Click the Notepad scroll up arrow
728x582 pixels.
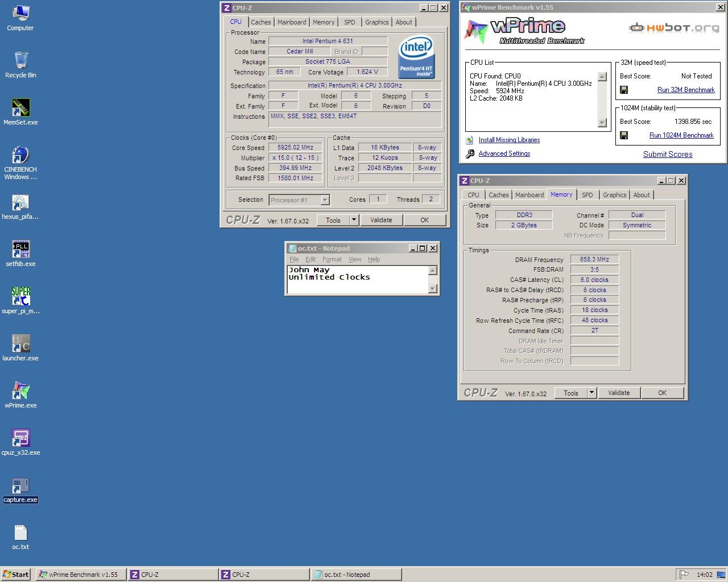pos(432,271)
